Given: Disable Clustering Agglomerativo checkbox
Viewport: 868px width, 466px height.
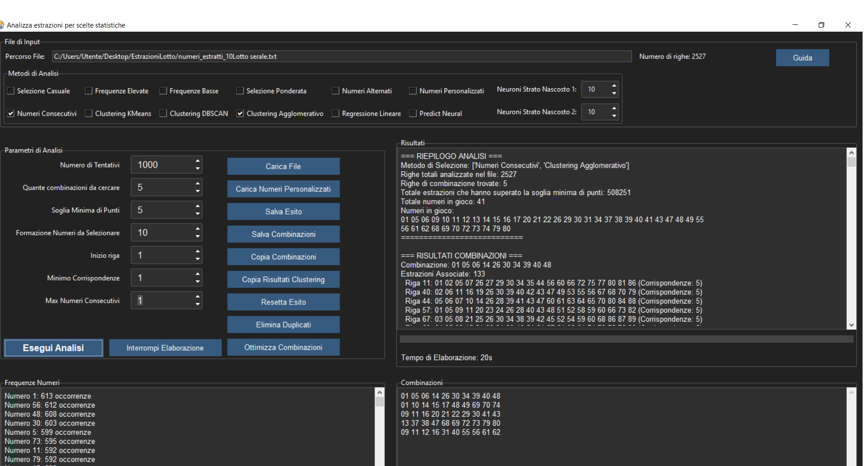Looking at the screenshot, I should click(x=241, y=114).
